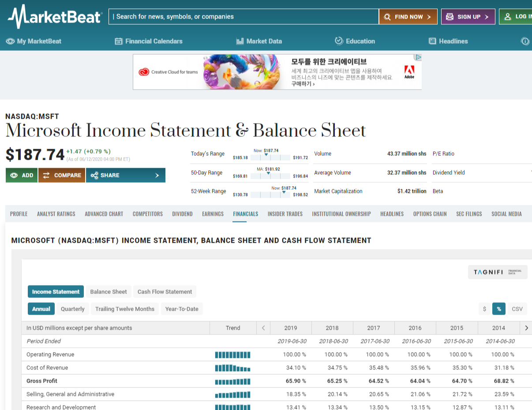Image resolution: width=532 pixels, height=410 pixels.
Task: Click the envelope icon in Sign Up
Action: (450, 17)
